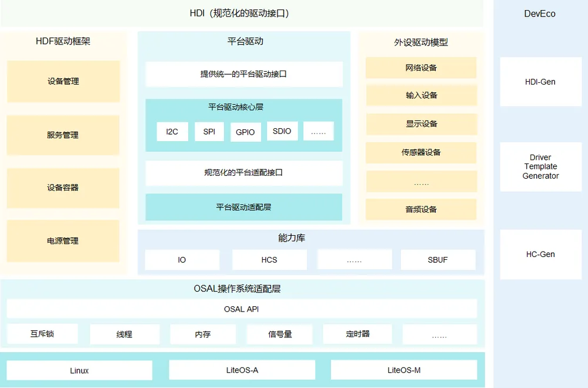This screenshot has height=388, width=588.
Task: Click the 平台驱动 title
Action: pyautogui.click(x=245, y=41)
